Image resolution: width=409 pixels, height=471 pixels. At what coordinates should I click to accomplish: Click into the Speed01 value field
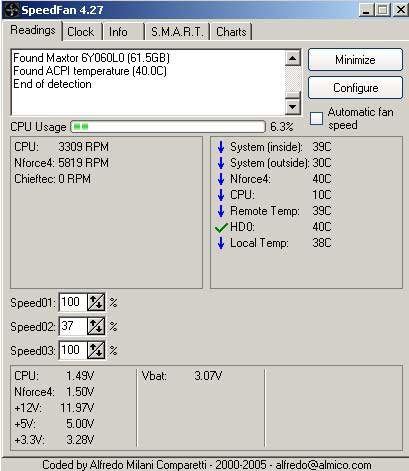tap(73, 302)
